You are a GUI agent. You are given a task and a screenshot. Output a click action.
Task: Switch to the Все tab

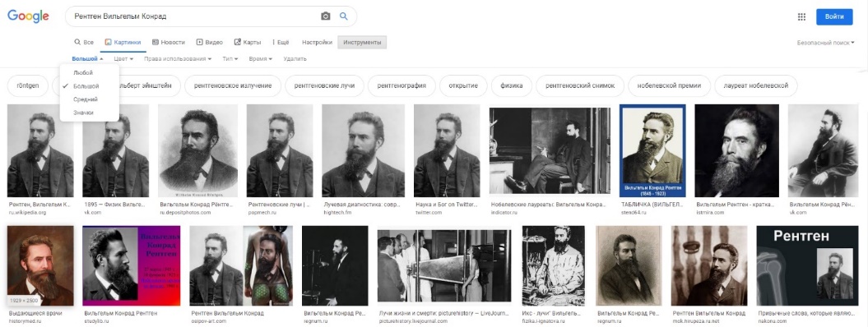tap(84, 43)
